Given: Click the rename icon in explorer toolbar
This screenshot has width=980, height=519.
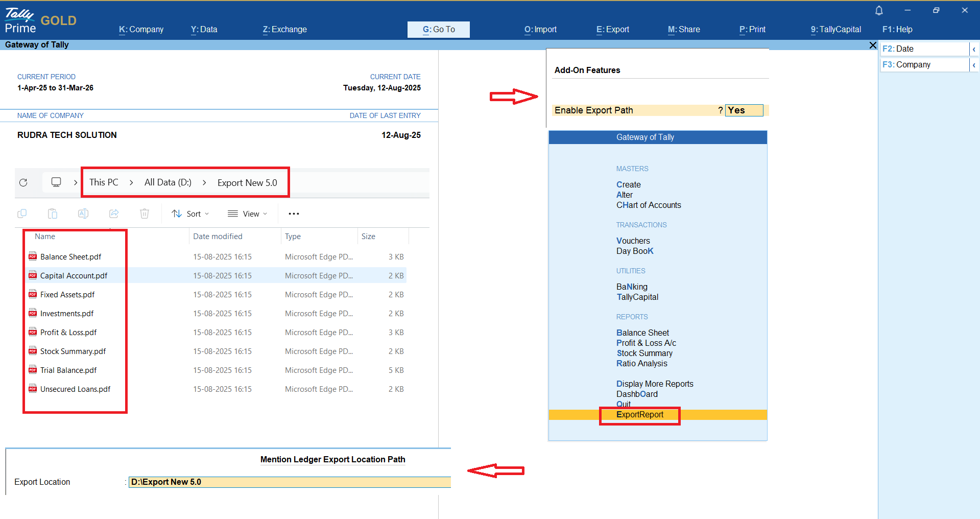Looking at the screenshot, I should (83, 214).
